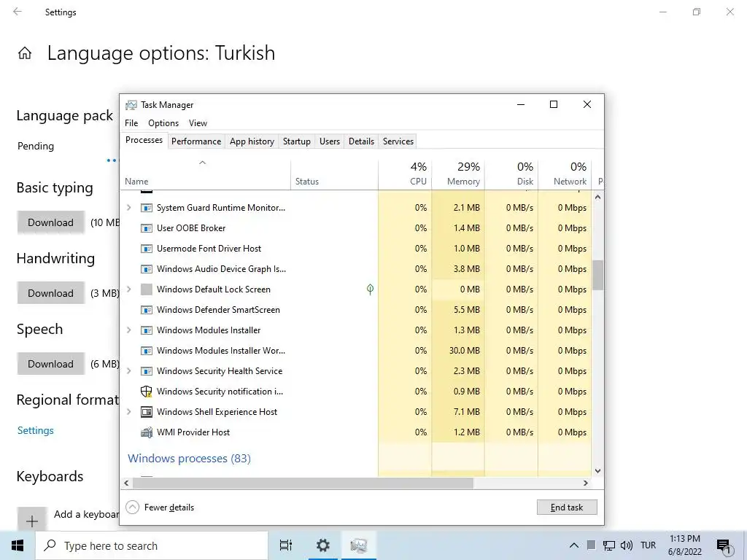The width and height of the screenshot is (747, 560).
Task: Click the Add a keyboard plus button
Action: tap(32, 521)
